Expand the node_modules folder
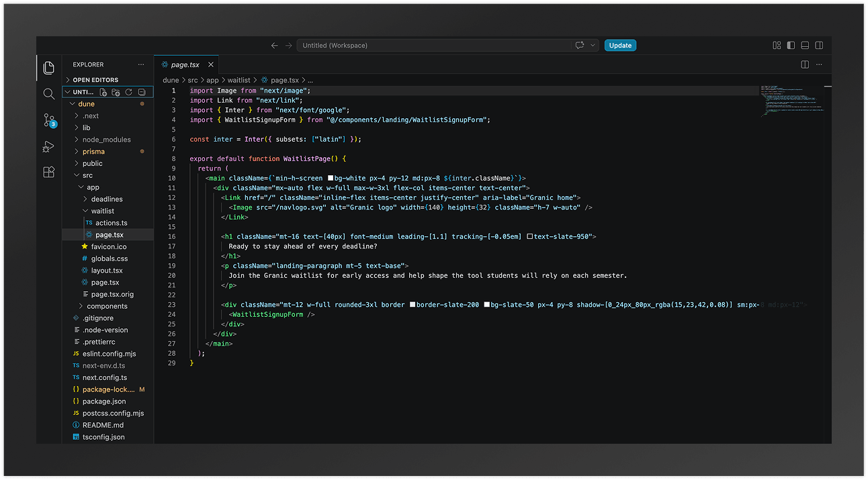Screen dimensions: 868x480 (107, 140)
